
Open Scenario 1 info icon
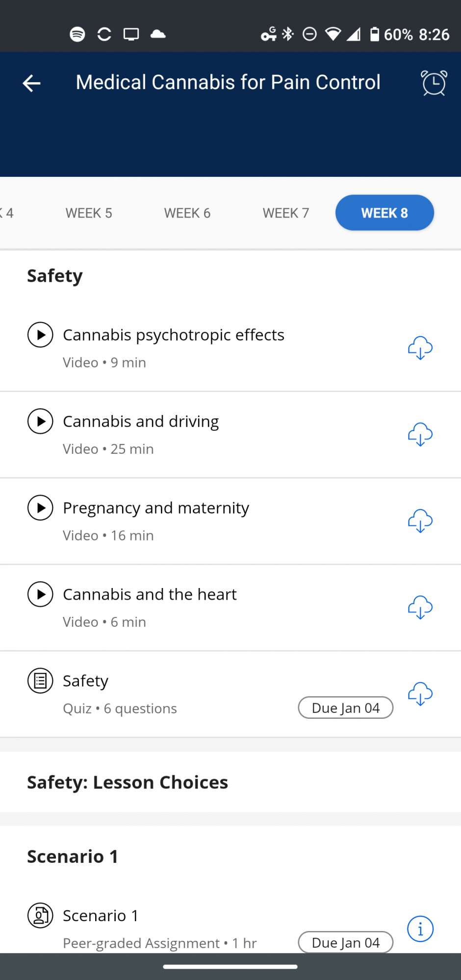pyautogui.click(x=420, y=929)
